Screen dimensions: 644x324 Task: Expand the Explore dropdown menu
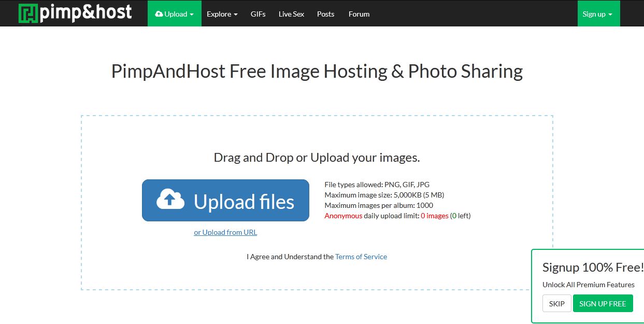(x=222, y=14)
